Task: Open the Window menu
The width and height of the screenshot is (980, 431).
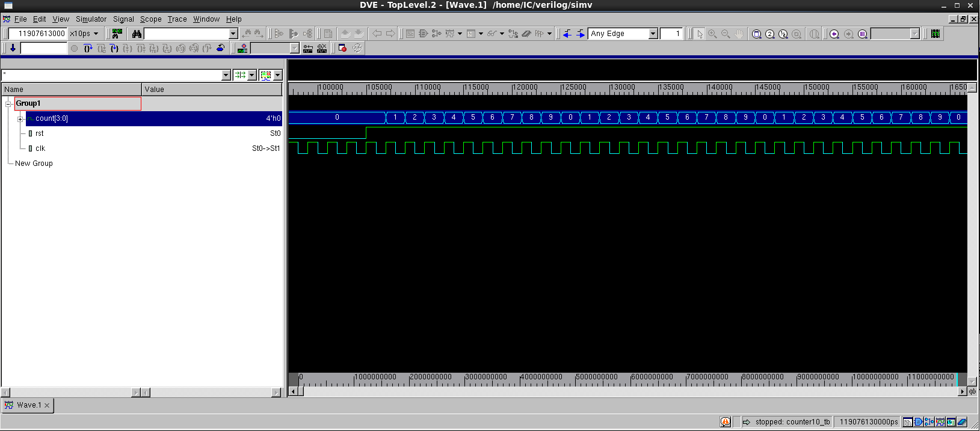Action: click(x=206, y=19)
